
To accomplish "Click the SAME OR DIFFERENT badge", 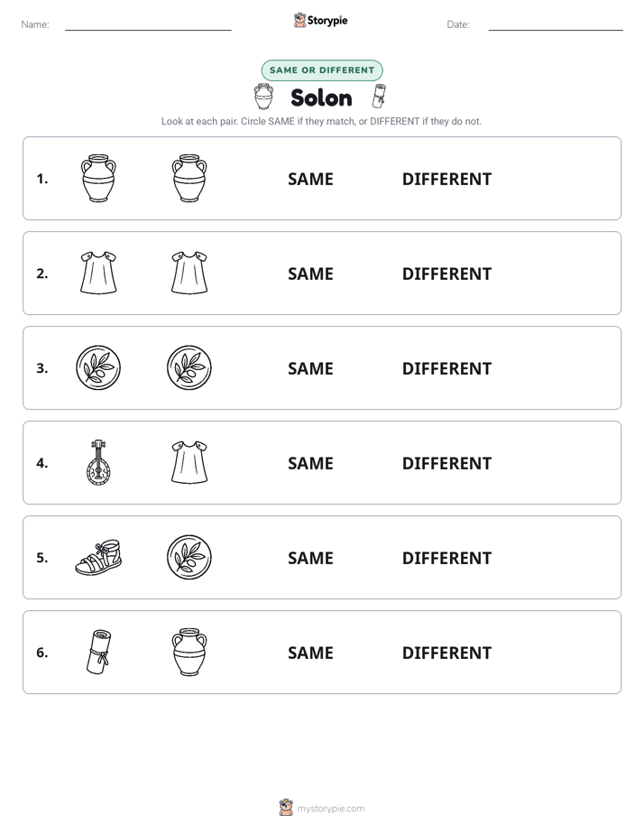I will (x=322, y=70).
